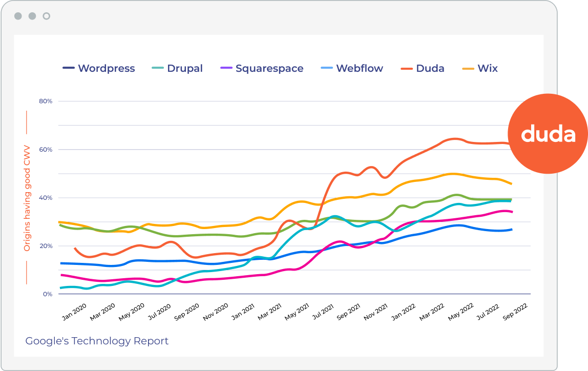Click the color swatch beside Webflow
Image resolution: width=588 pixels, height=371 pixels.
point(327,68)
